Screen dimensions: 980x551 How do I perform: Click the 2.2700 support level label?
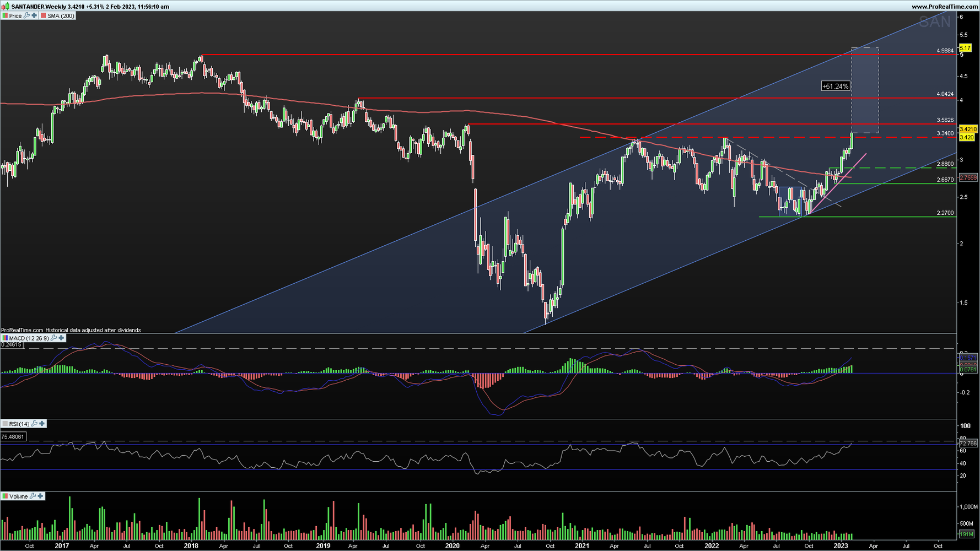945,213
